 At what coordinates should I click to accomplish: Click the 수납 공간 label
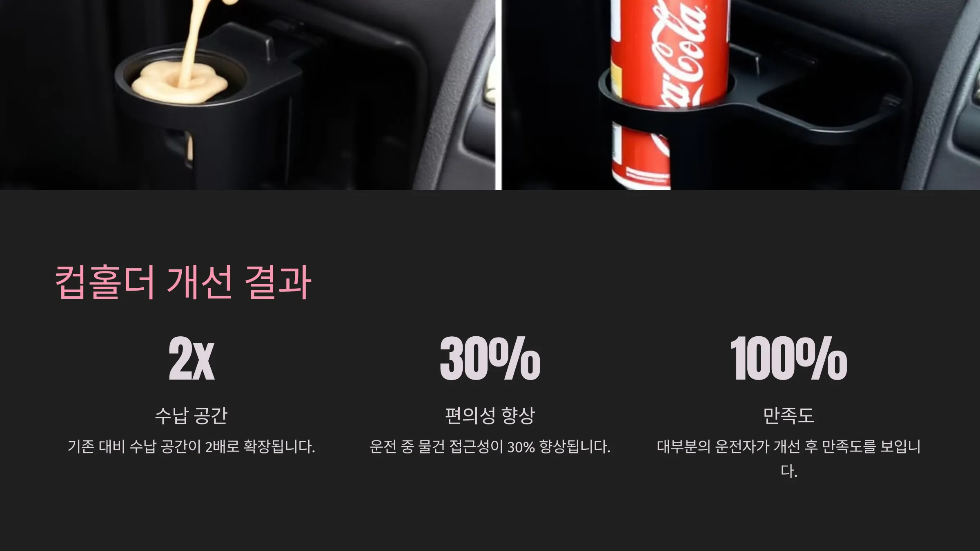point(191,415)
